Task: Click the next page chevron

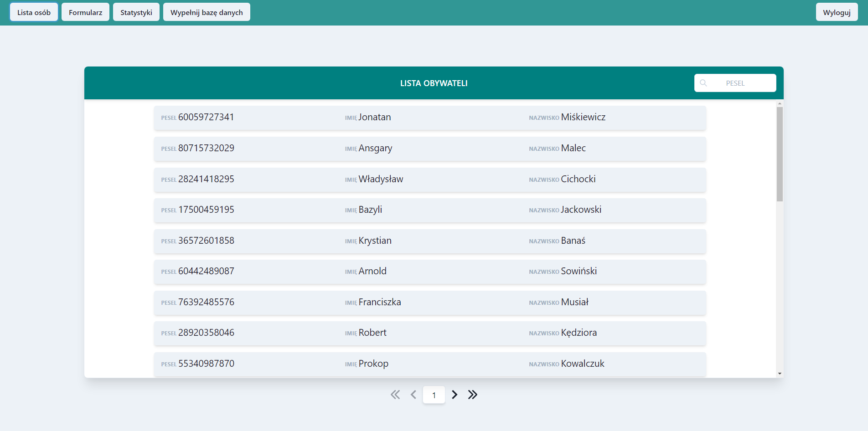Action: [454, 395]
